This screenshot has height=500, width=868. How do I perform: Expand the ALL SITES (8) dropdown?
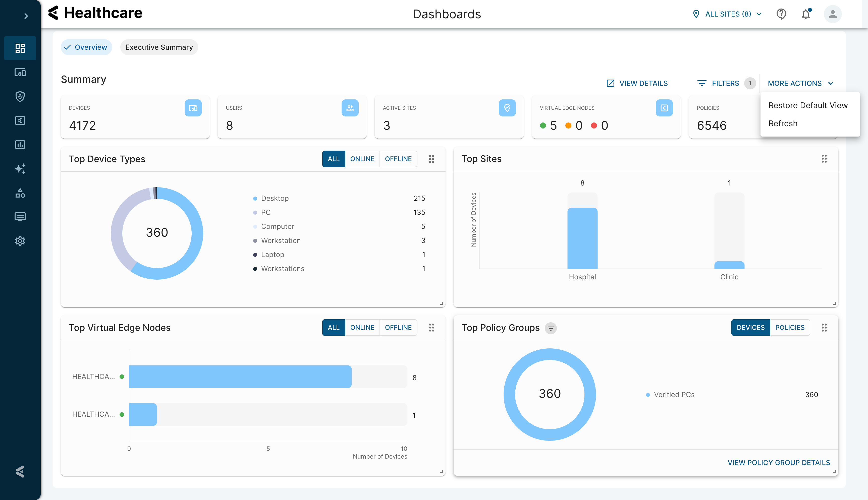point(727,14)
